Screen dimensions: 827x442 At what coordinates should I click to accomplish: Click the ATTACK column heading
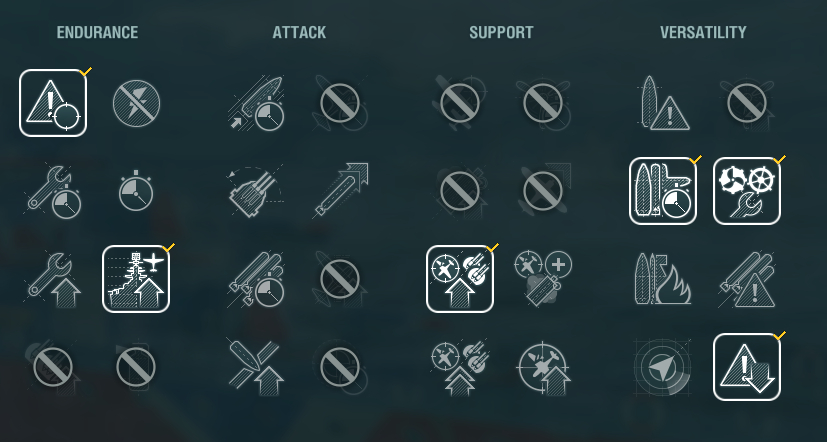click(299, 32)
